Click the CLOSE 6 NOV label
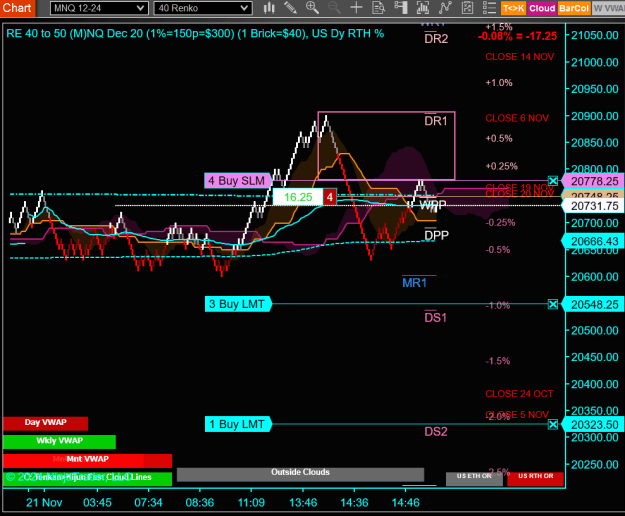 pos(517,118)
